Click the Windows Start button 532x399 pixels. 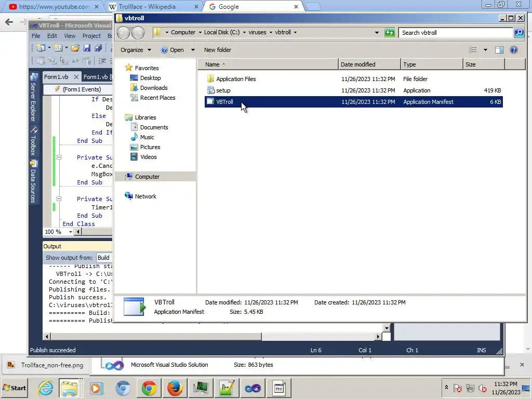(x=14, y=388)
